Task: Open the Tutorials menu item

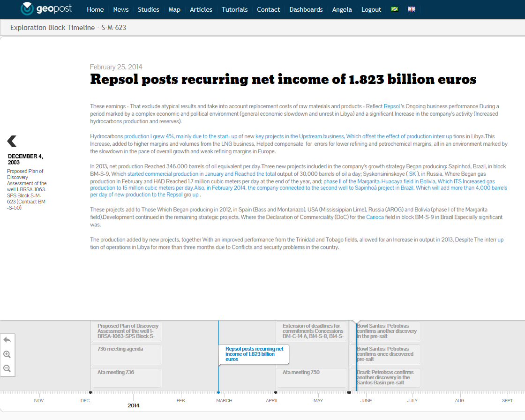Action: coord(235,9)
